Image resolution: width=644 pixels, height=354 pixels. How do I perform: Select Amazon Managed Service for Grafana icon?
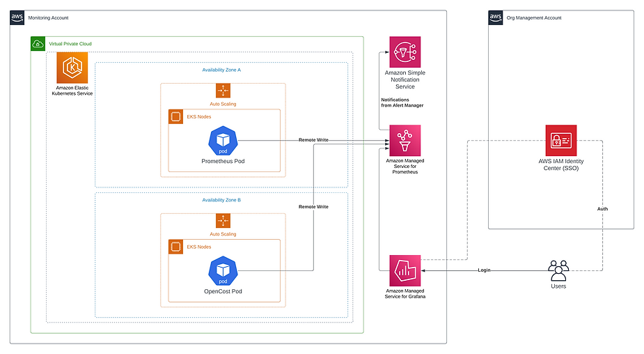click(405, 270)
